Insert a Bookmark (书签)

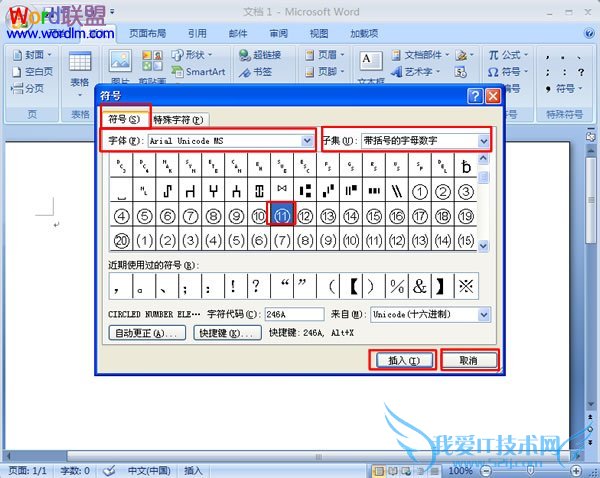tap(255, 72)
